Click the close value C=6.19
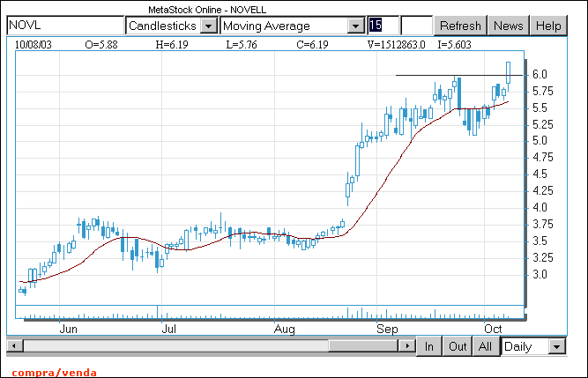The height and width of the screenshot is (378, 588). 312,45
